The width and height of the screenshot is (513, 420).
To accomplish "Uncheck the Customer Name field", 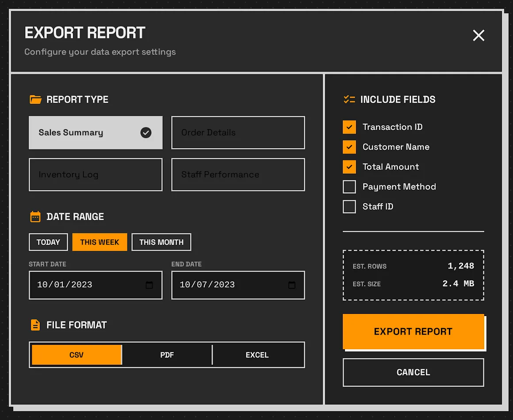I will [349, 147].
